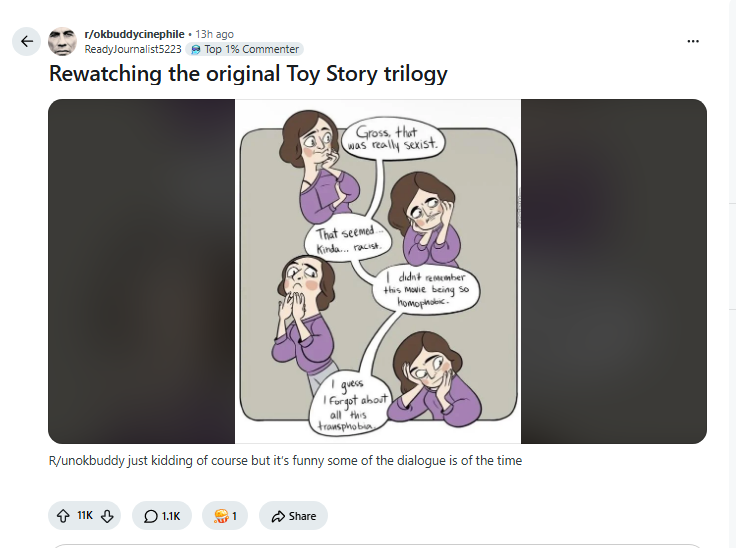Open the r/okbuddycinephile subreddit link
736x548 pixels.
pos(134,34)
